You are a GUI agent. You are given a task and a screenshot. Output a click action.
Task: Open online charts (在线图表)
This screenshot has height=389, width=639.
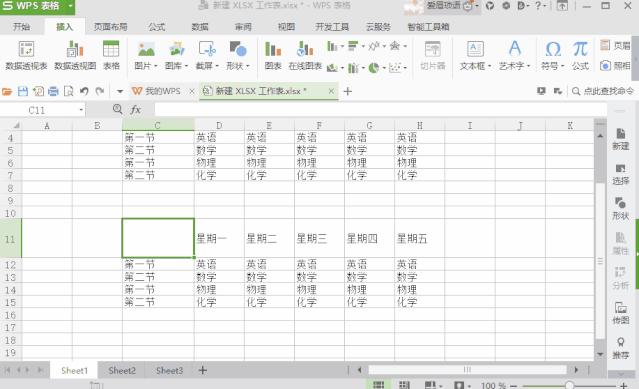[305, 55]
